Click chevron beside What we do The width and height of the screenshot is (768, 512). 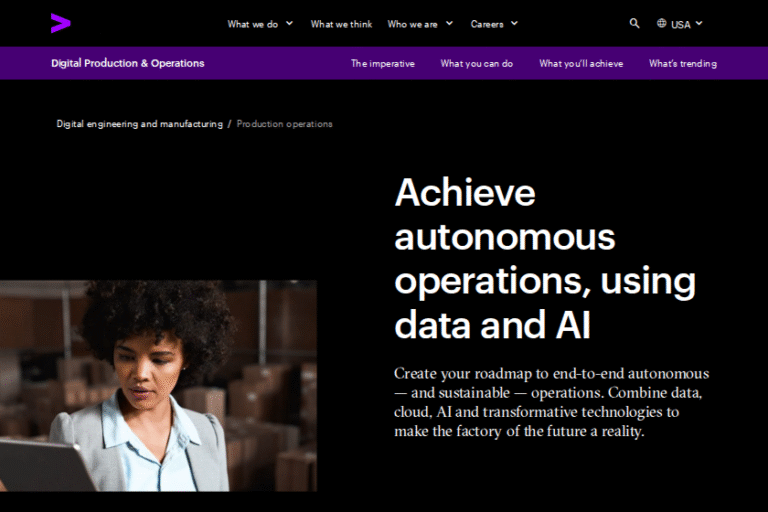pos(289,23)
